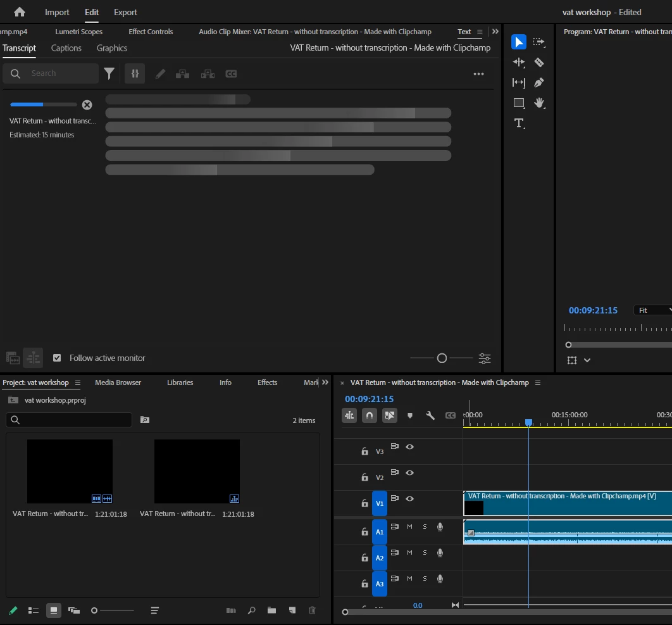Viewport: 672px width, 625px height.
Task: Click the transcript edit pencil icon
Action: [x=160, y=74]
